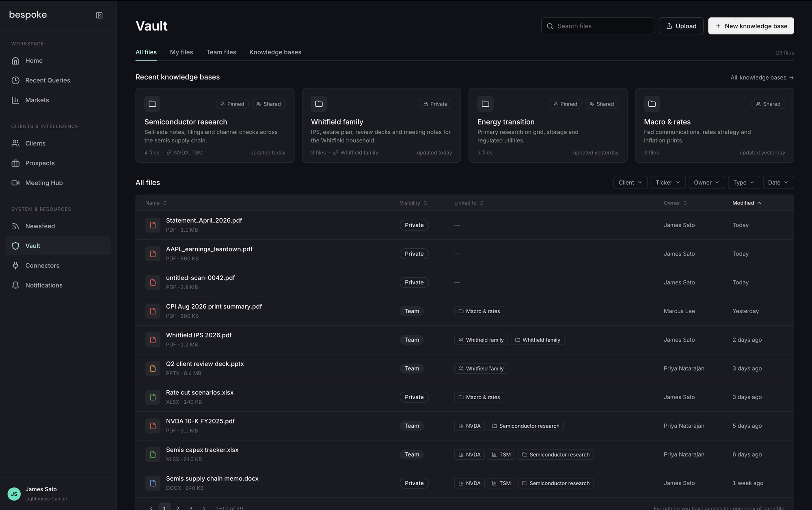The image size is (812, 510).
Task: Open Notifications in the sidebar
Action: (58, 285)
